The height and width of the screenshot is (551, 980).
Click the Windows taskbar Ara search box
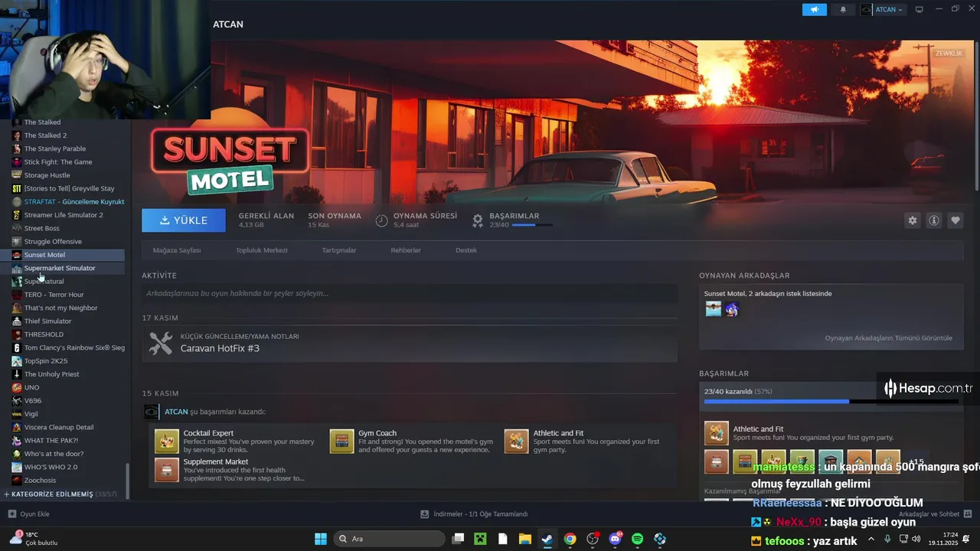tap(388, 539)
